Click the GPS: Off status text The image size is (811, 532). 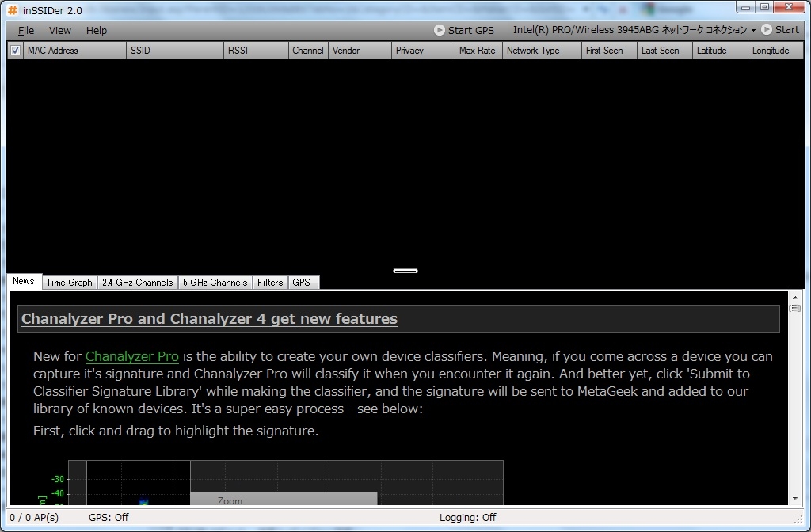tap(109, 517)
